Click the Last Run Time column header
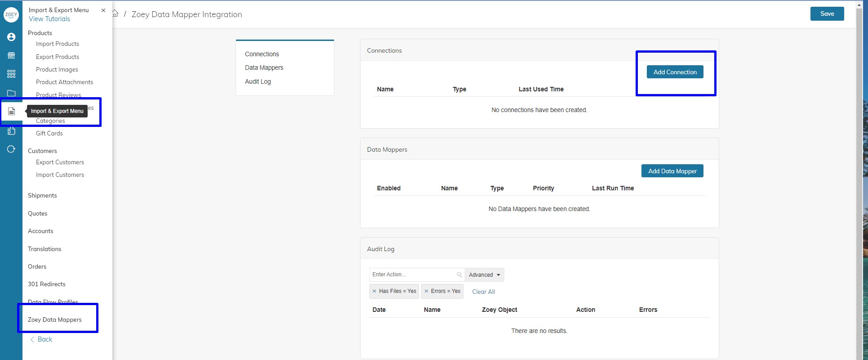Image resolution: width=868 pixels, height=360 pixels. pyautogui.click(x=613, y=188)
